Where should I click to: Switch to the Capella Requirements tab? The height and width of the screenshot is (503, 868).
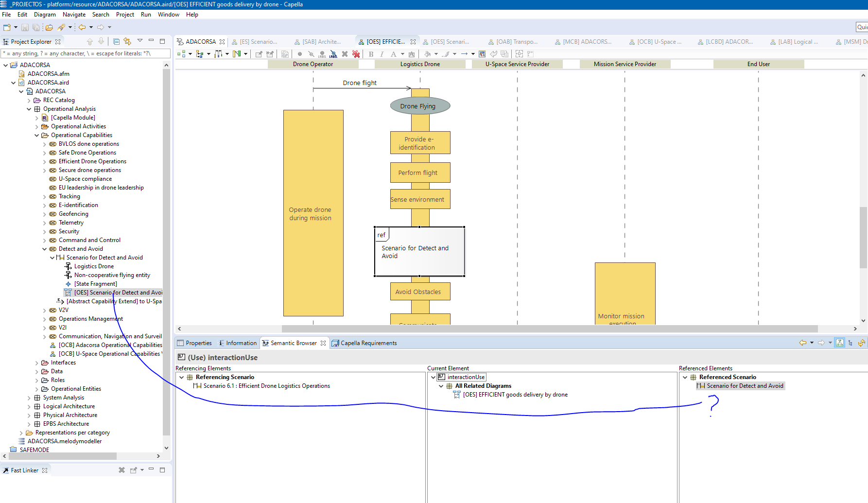tap(368, 343)
